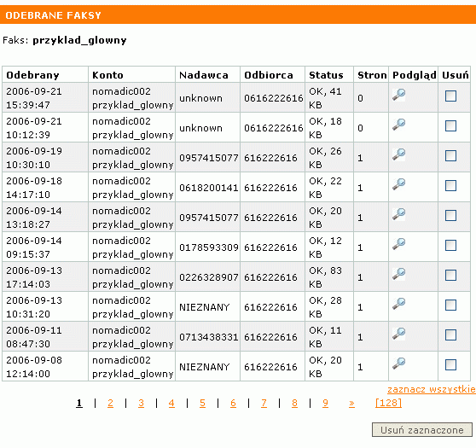Click the Odebrany column header
Screen dimensions: 476x448
click(32, 75)
